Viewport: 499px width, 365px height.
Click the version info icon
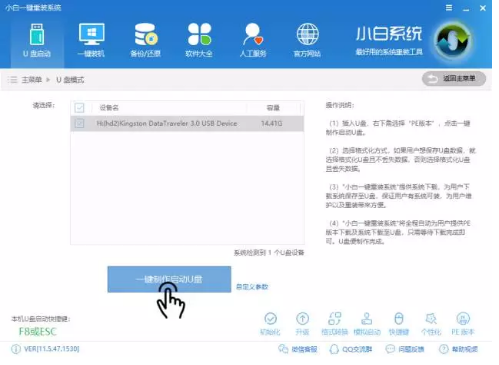click(x=16, y=349)
